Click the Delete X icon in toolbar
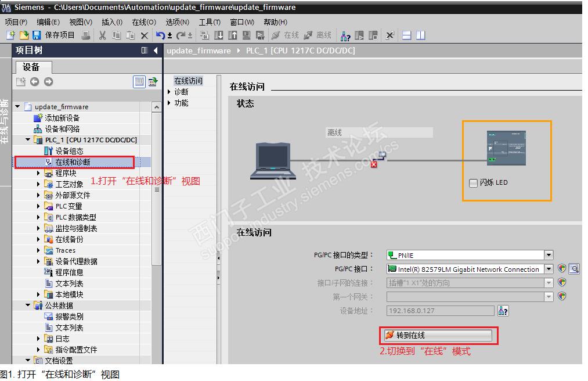This screenshot has width=588, height=381. pos(145,35)
